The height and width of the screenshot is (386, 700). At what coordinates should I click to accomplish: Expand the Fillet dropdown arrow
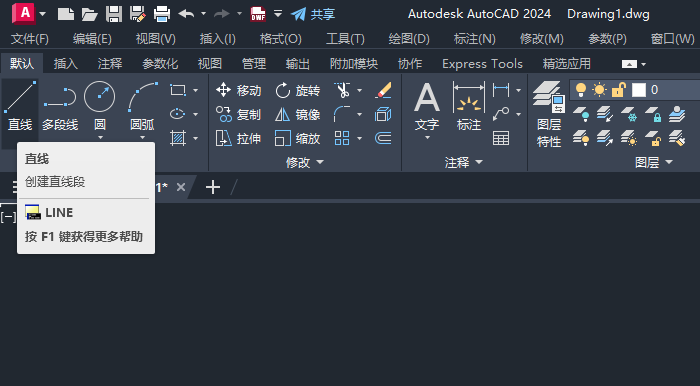(359, 115)
